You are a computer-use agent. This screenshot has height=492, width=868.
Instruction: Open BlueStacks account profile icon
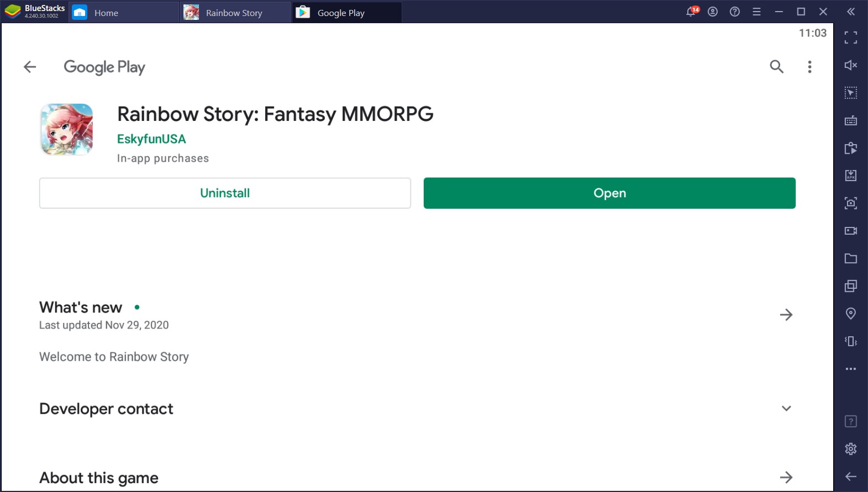tap(713, 12)
